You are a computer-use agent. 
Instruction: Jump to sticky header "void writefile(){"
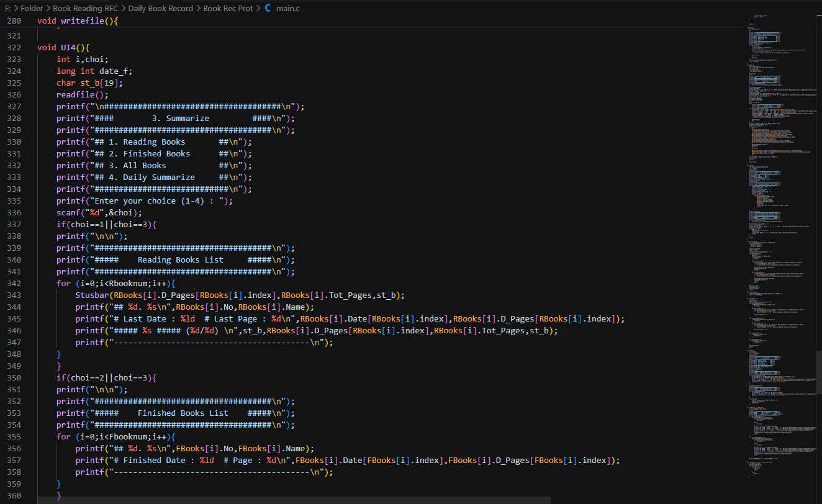coord(78,21)
